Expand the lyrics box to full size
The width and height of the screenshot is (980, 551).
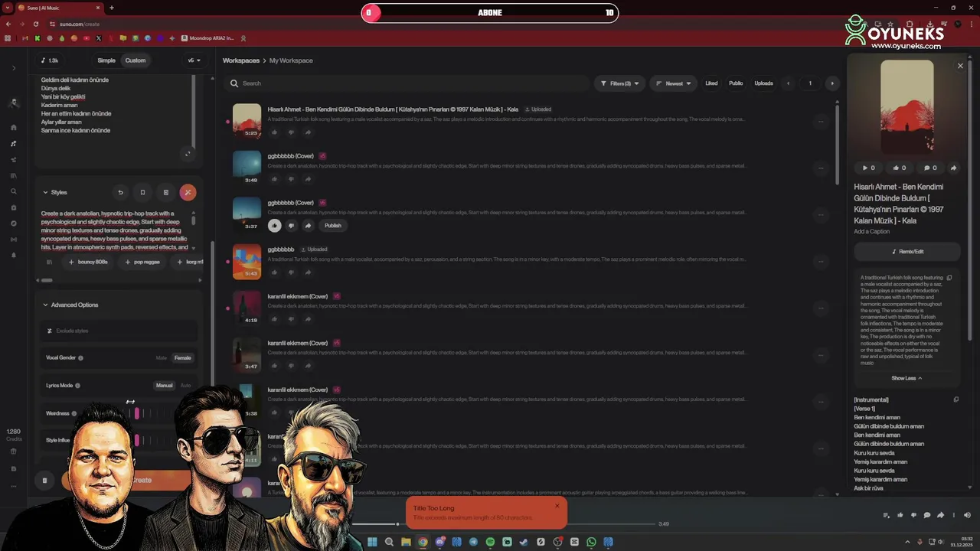click(188, 154)
